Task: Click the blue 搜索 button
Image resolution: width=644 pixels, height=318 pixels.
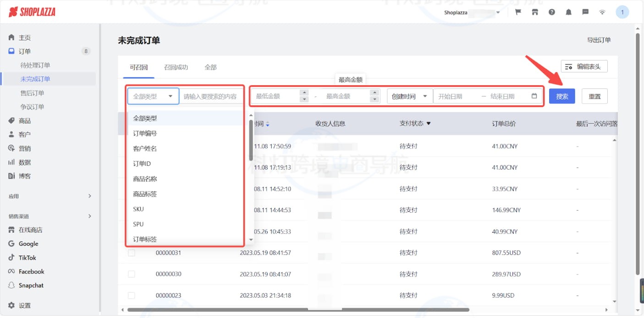Action: (x=561, y=96)
